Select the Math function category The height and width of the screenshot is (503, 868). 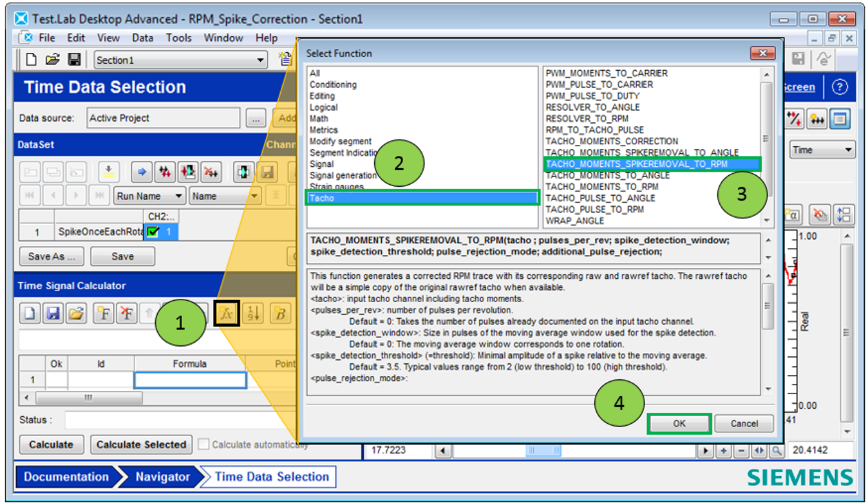pyautogui.click(x=319, y=119)
